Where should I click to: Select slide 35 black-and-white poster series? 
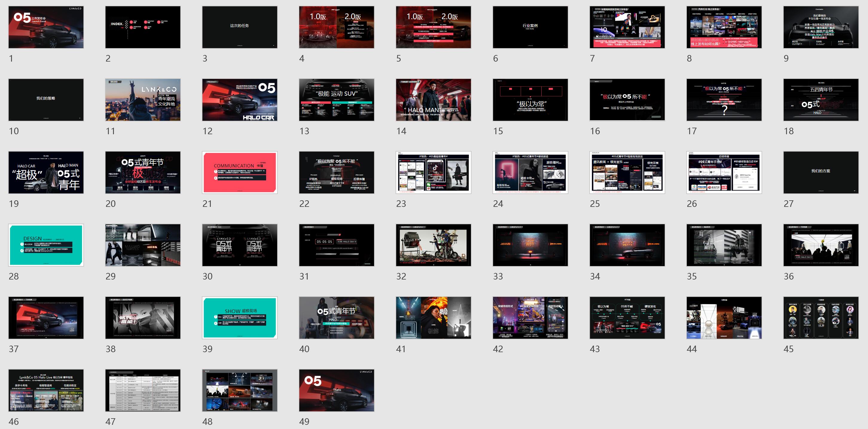pos(724,245)
